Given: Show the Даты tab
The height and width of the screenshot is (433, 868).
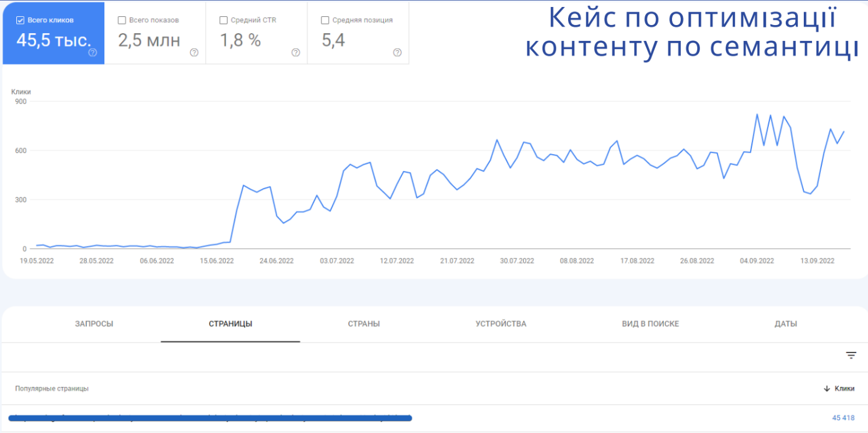Looking at the screenshot, I should [x=786, y=324].
